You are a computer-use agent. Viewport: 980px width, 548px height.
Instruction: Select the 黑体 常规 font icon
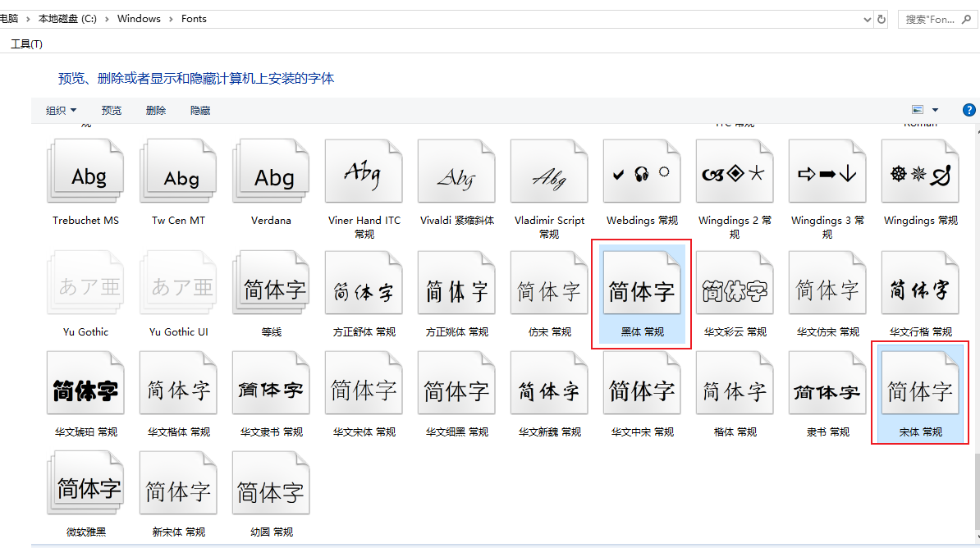click(642, 283)
